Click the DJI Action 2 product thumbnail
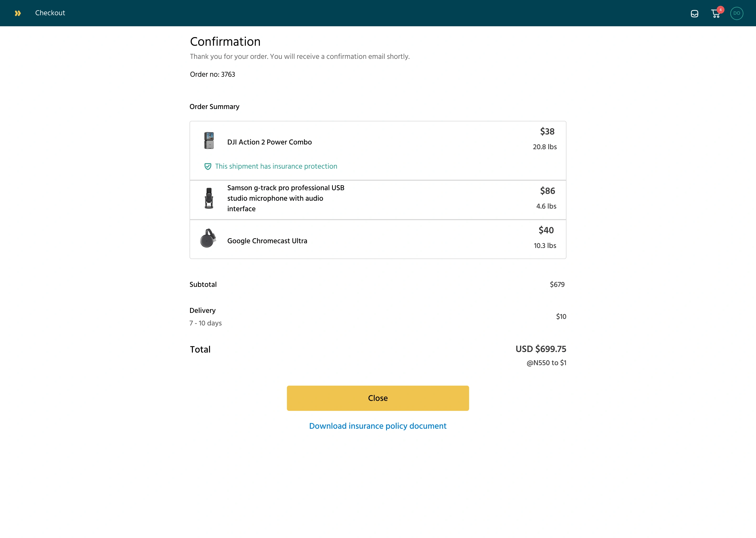The height and width of the screenshot is (538, 756). point(209,141)
